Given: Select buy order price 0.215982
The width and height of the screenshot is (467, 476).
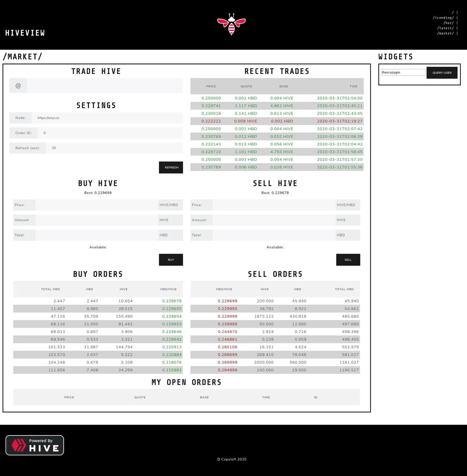Looking at the screenshot, I should (172, 370).
